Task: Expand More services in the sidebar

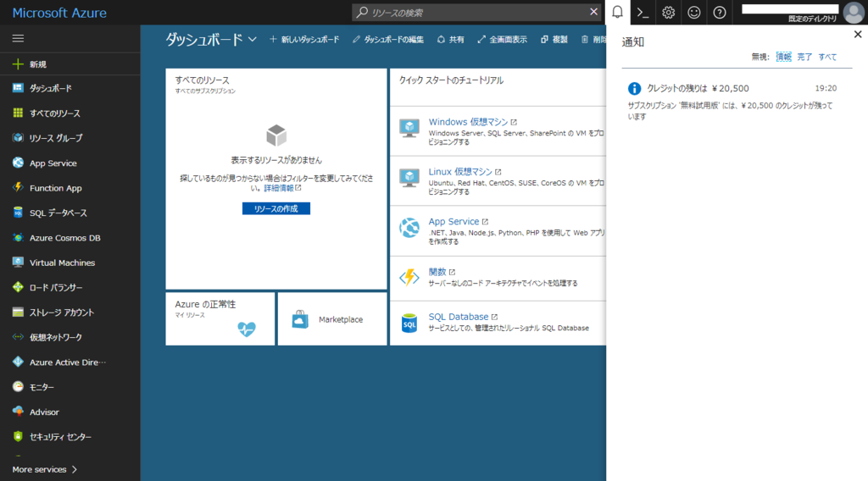Action: (x=44, y=469)
